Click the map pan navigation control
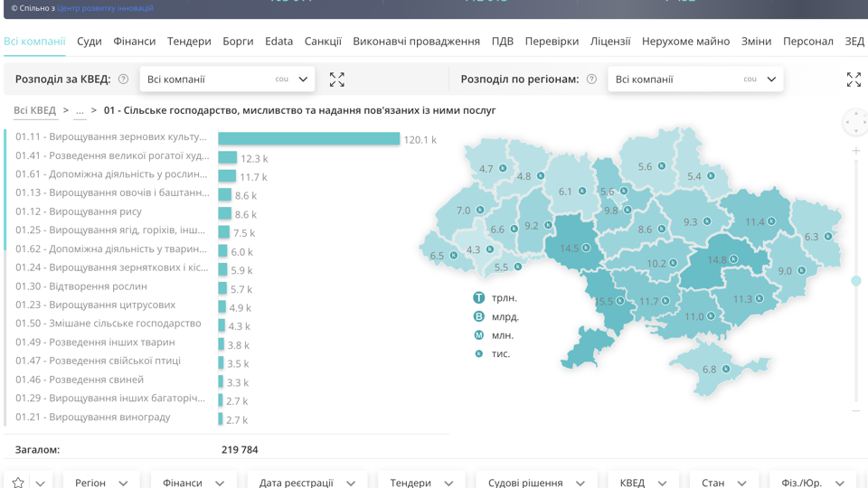 click(x=855, y=122)
